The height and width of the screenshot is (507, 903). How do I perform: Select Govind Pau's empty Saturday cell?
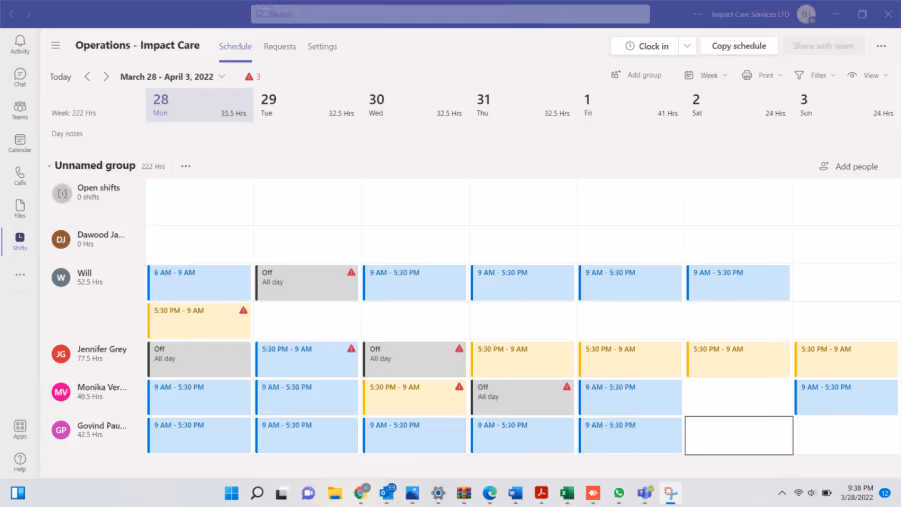pos(739,436)
